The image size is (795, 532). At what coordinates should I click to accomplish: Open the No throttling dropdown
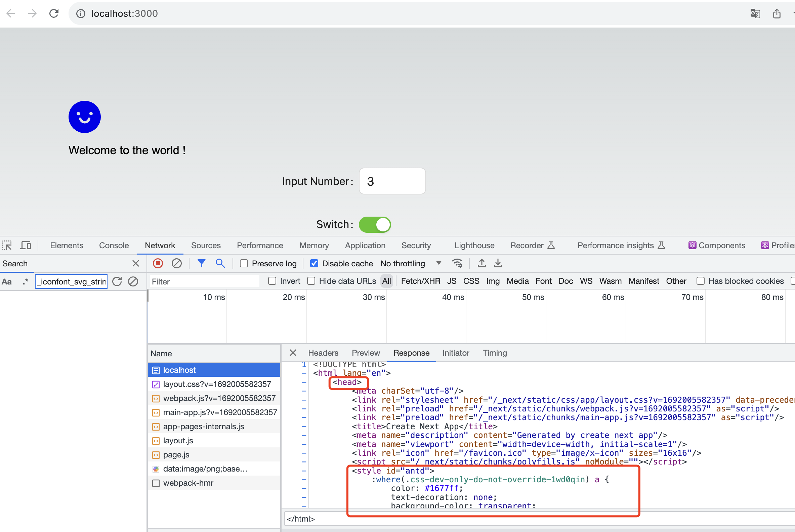point(438,263)
